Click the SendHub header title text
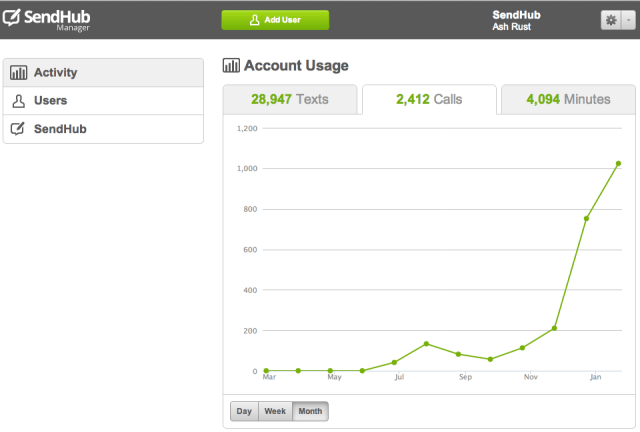Screen dimensions: 640x432 516,15
